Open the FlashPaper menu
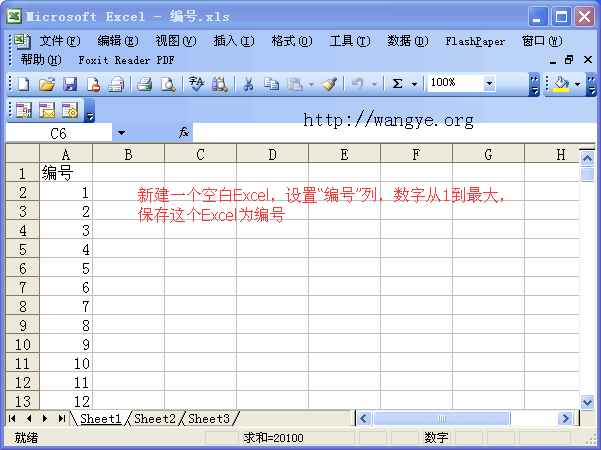This screenshot has height=450, width=601. pyautogui.click(x=475, y=41)
